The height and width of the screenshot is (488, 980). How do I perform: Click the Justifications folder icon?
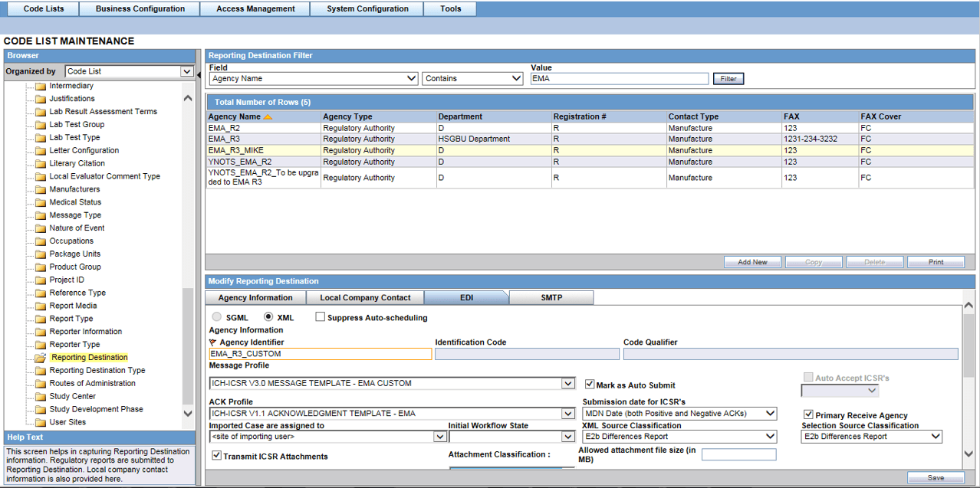(40, 99)
